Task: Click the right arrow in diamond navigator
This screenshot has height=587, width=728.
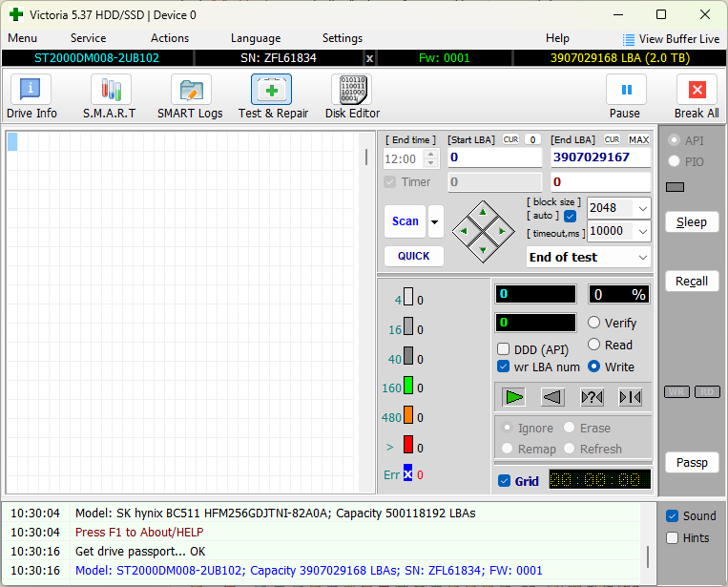Action: (502, 231)
